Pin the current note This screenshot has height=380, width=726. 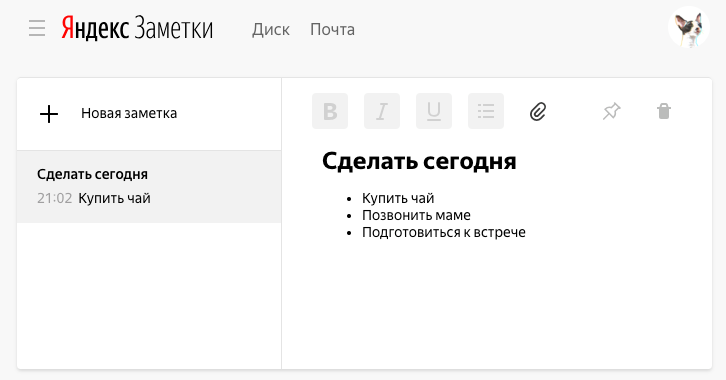612,112
